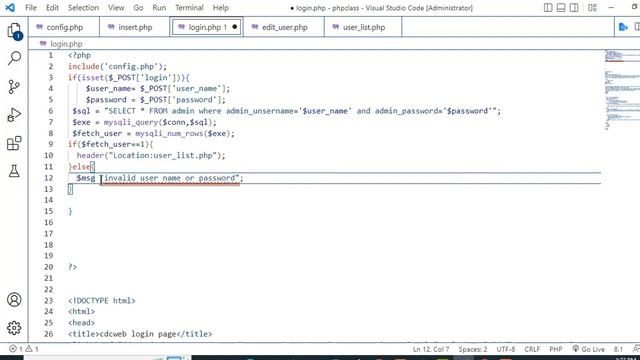Click the warnings count in status bar
Screen dimensions: 640x360
click(x=32, y=349)
